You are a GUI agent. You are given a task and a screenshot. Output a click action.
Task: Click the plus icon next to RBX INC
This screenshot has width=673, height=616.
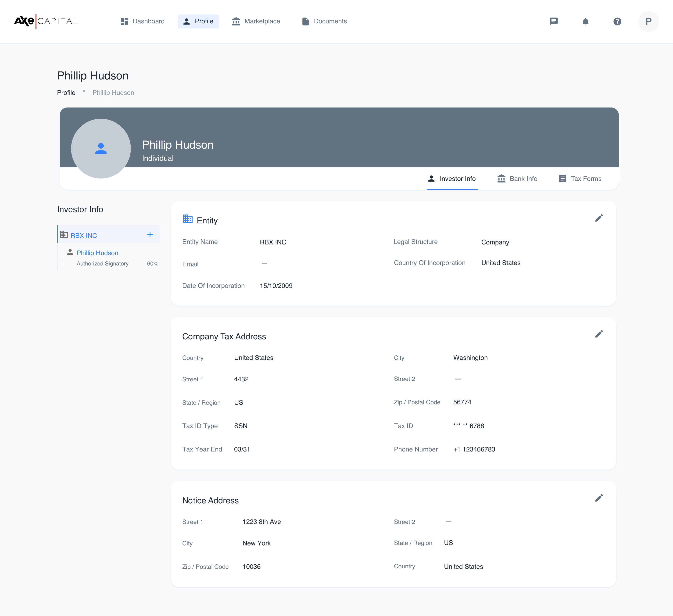(x=150, y=235)
